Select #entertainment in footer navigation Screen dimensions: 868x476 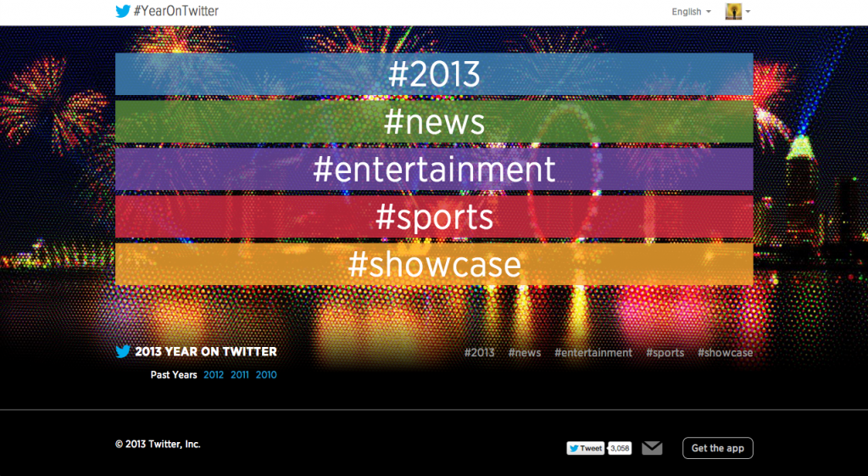tap(593, 352)
